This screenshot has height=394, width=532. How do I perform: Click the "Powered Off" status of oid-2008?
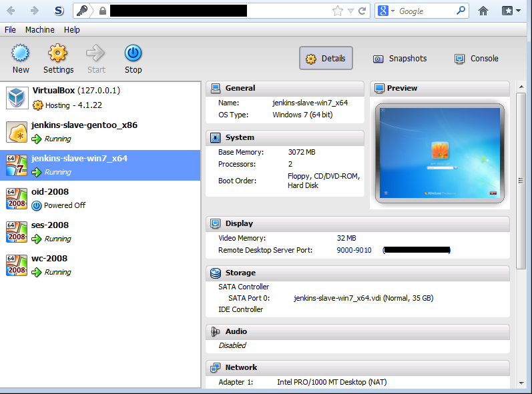(65, 205)
